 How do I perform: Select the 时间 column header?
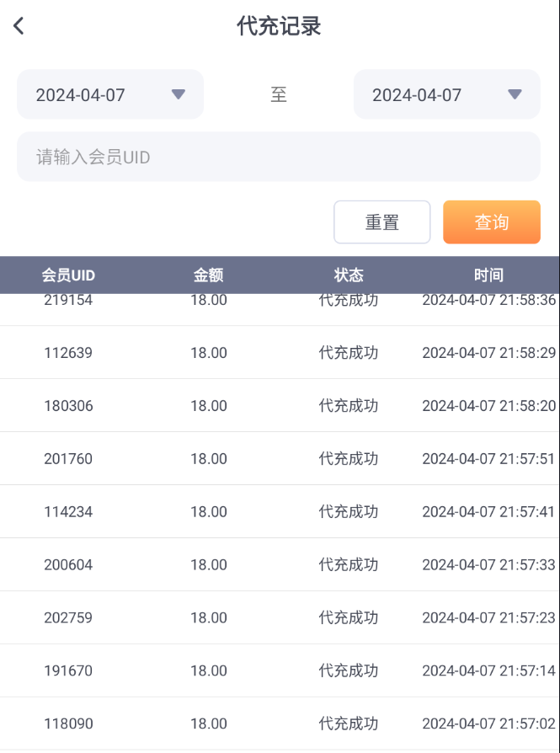tap(488, 275)
